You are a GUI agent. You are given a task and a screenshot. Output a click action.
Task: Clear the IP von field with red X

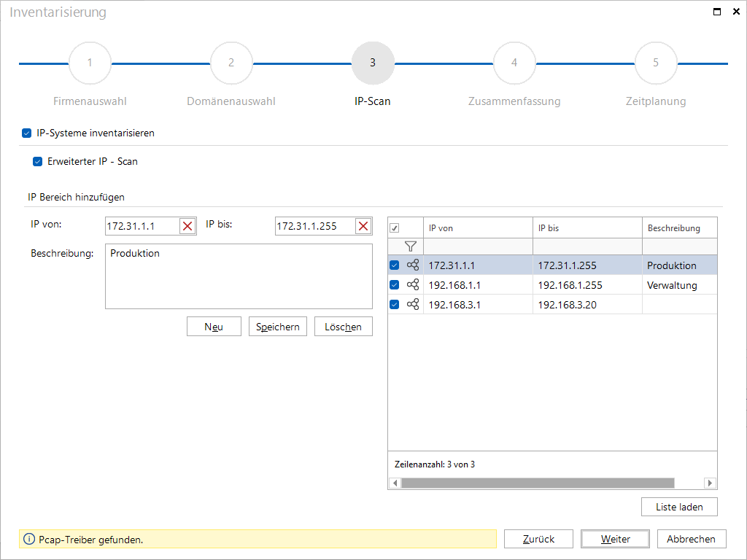coord(187,226)
